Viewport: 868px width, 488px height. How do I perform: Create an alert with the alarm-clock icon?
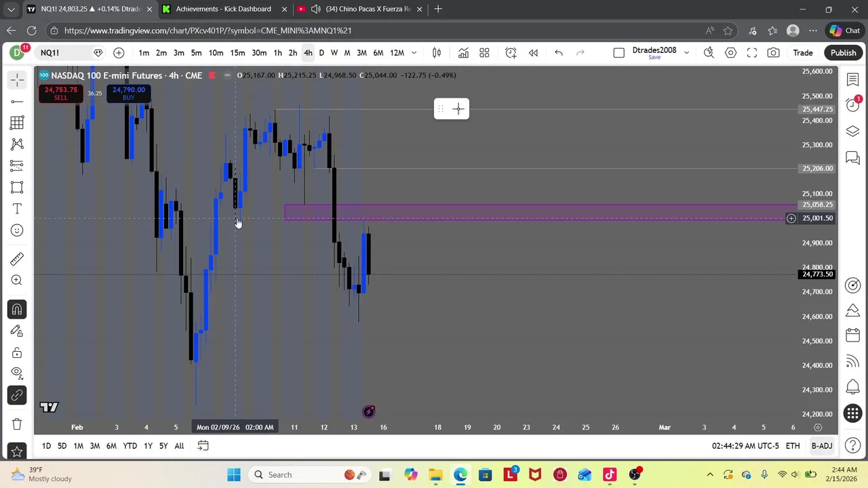[511, 53]
